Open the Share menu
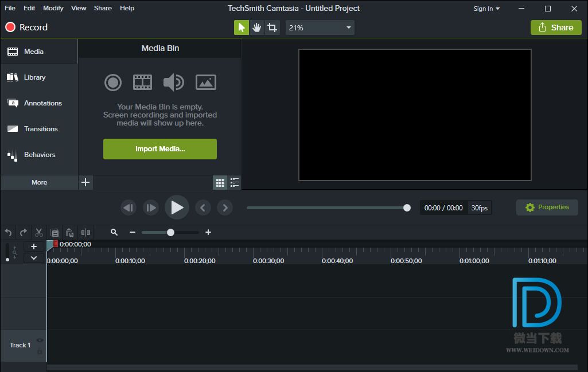Image resolution: width=588 pixels, height=372 pixels. click(103, 8)
